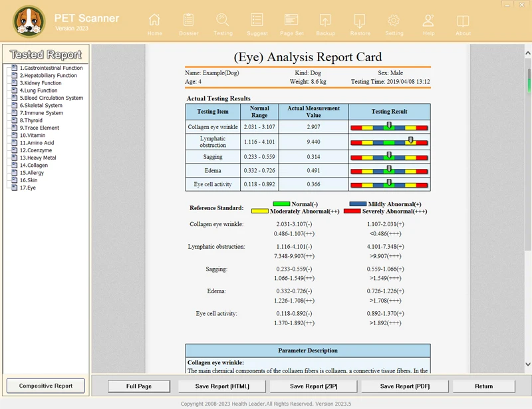Click the Return button
The height and width of the screenshot is (409, 532).
point(483,386)
